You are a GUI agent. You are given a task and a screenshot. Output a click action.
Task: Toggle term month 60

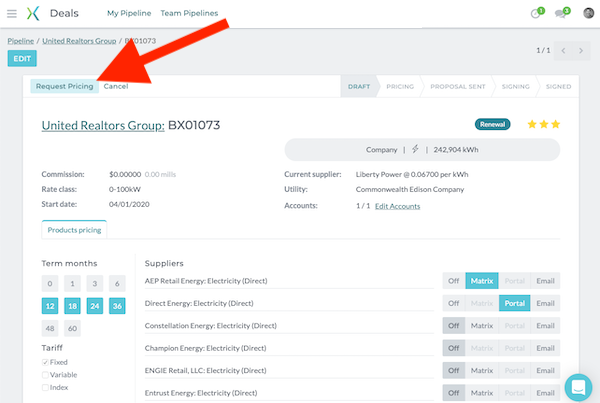coord(72,328)
